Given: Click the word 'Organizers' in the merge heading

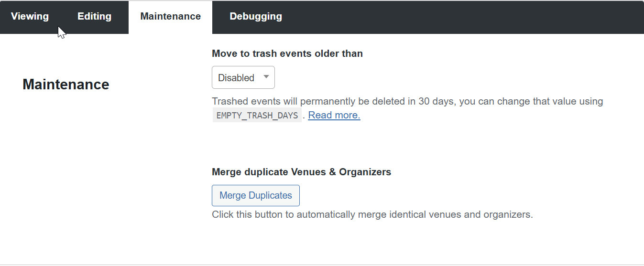Looking at the screenshot, I should click(365, 172).
